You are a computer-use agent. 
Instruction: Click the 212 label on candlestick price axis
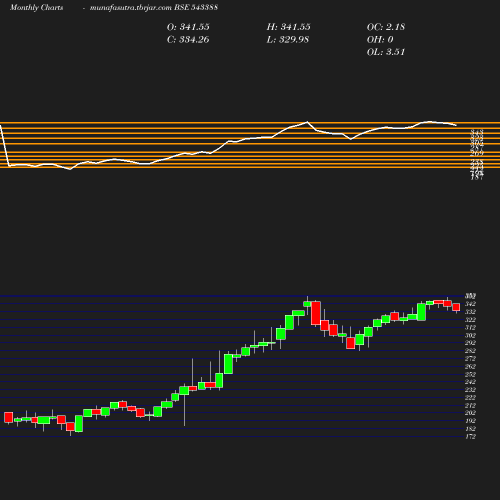coord(470,406)
